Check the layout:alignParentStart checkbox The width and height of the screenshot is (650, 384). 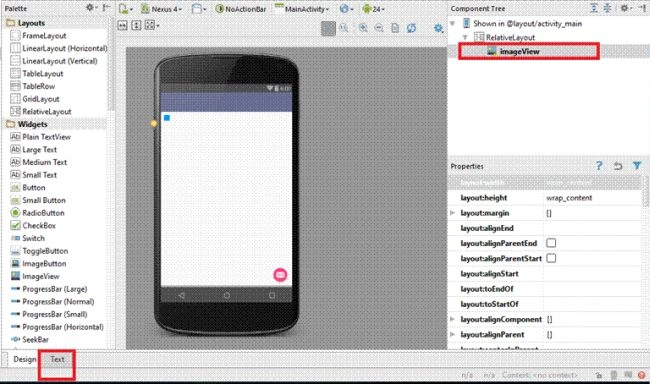coord(551,258)
